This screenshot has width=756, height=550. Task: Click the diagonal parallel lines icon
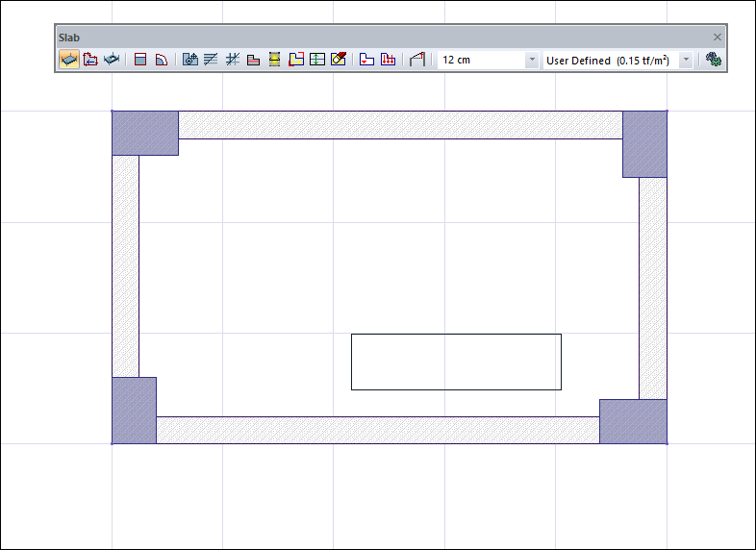click(x=211, y=60)
